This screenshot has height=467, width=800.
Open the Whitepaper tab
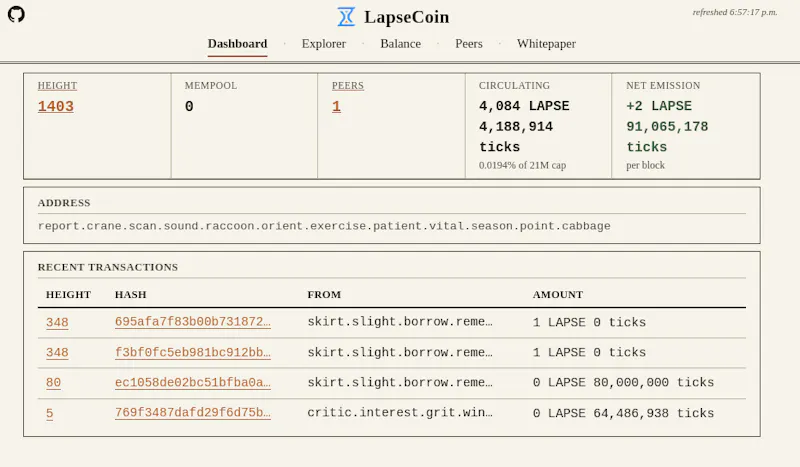point(546,44)
